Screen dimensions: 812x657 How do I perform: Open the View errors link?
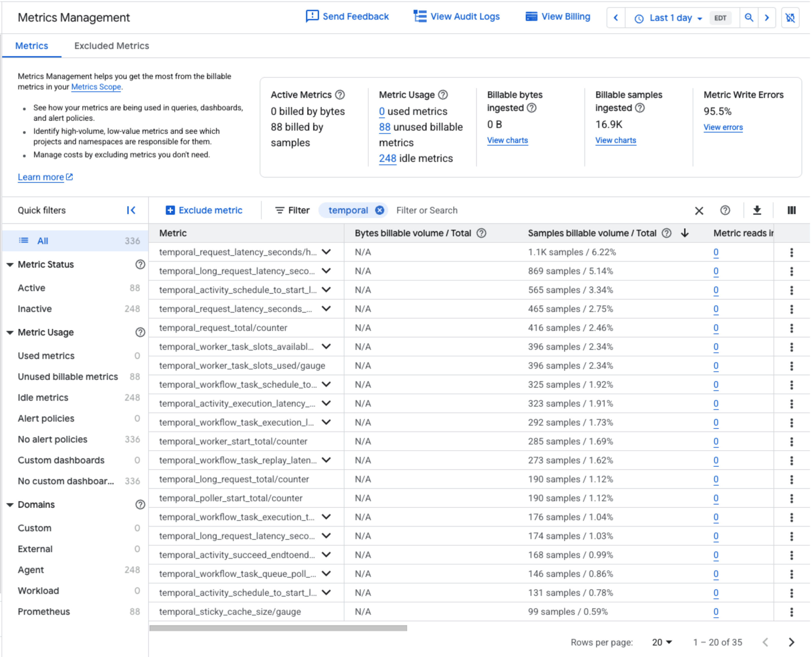[723, 128]
